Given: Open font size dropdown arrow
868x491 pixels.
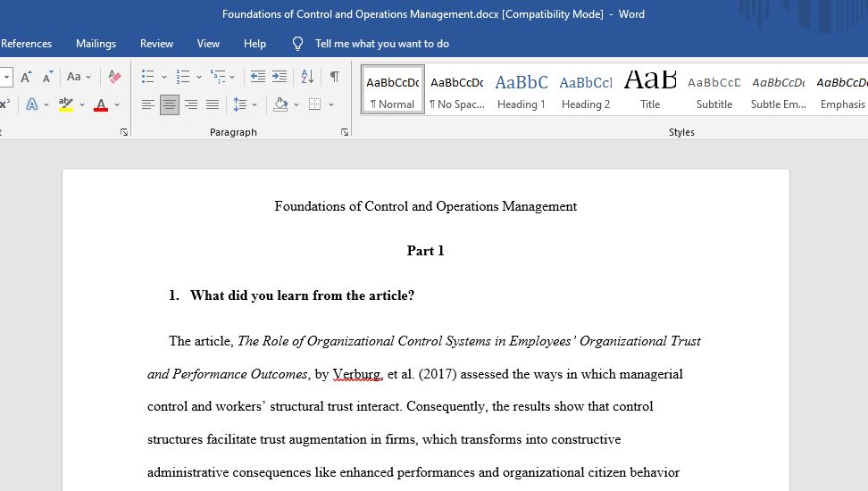Looking at the screenshot, I should (x=6, y=77).
